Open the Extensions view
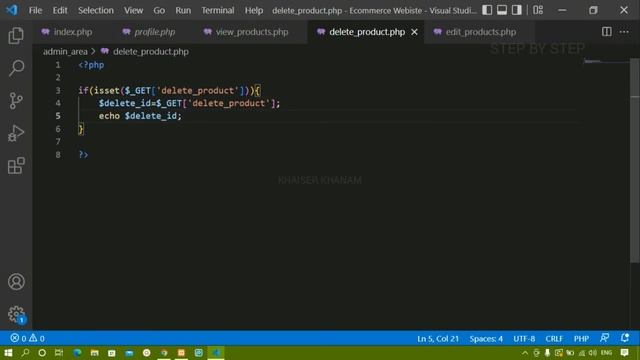 coord(16,166)
